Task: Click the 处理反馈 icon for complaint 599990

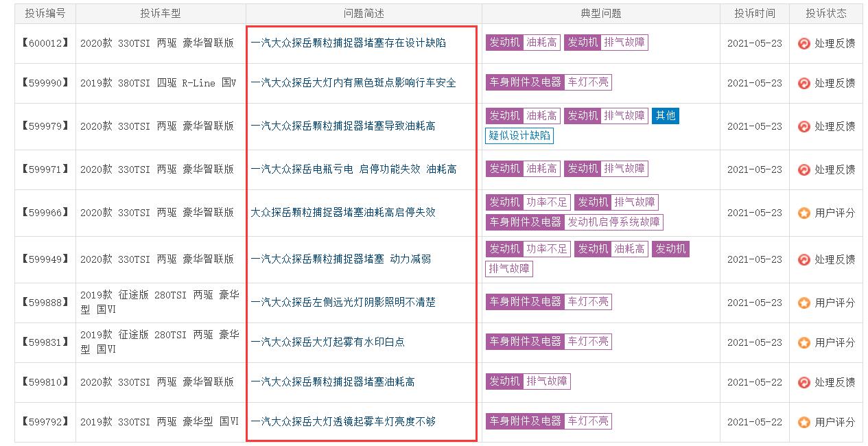Action: (804, 83)
